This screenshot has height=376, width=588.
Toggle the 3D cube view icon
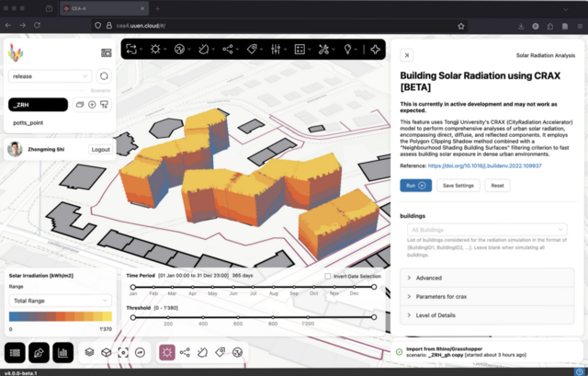[x=107, y=352]
